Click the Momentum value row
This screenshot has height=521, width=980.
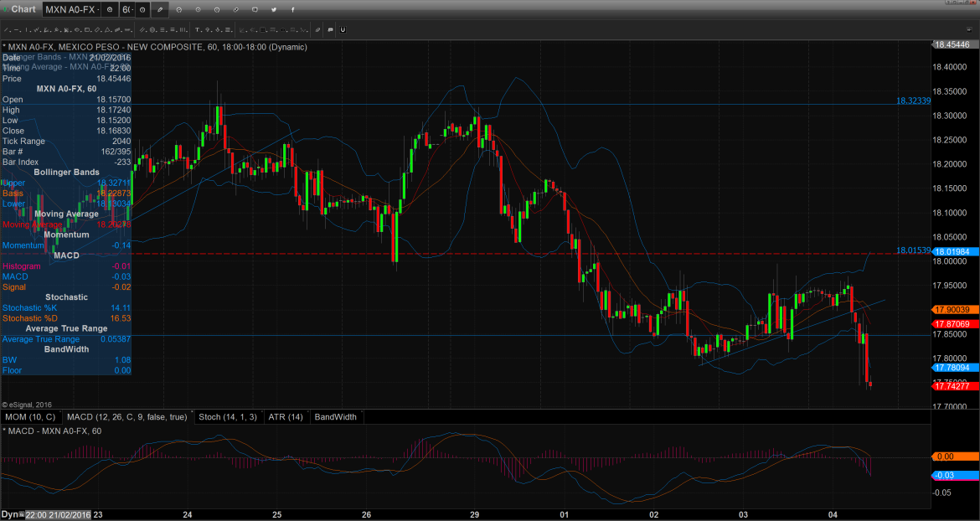click(66, 245)
